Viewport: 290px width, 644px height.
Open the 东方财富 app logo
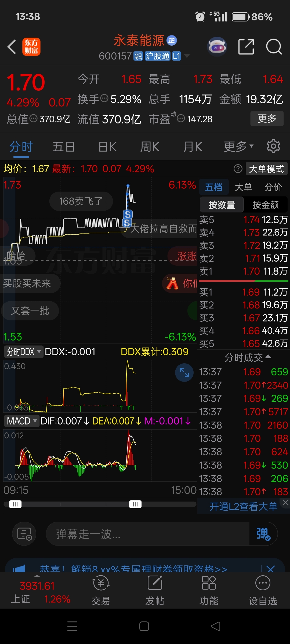tap(31, 47)
